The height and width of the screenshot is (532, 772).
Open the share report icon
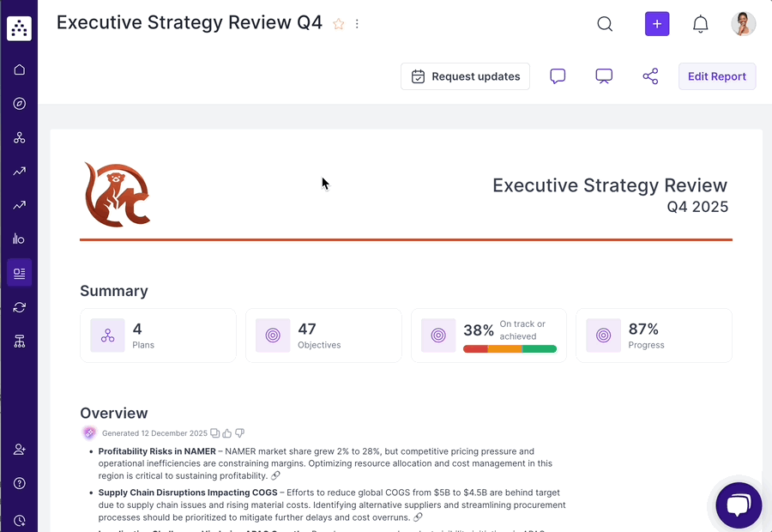click(650, 76)
